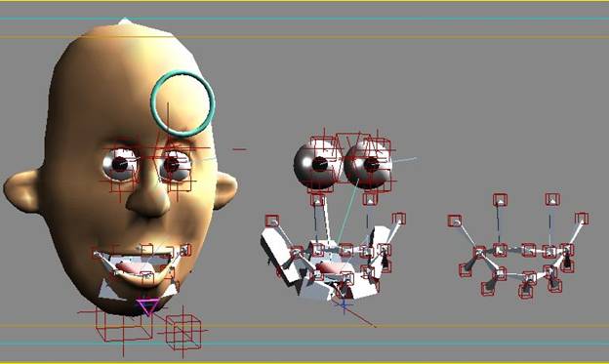Select the pink tongue in the middle rig
This screenshot has height=364, width=609.
(x=330, y=267)
